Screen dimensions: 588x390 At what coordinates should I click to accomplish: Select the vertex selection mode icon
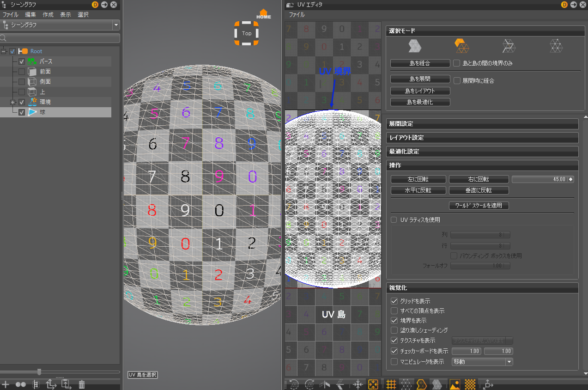[x=556, y=46]
